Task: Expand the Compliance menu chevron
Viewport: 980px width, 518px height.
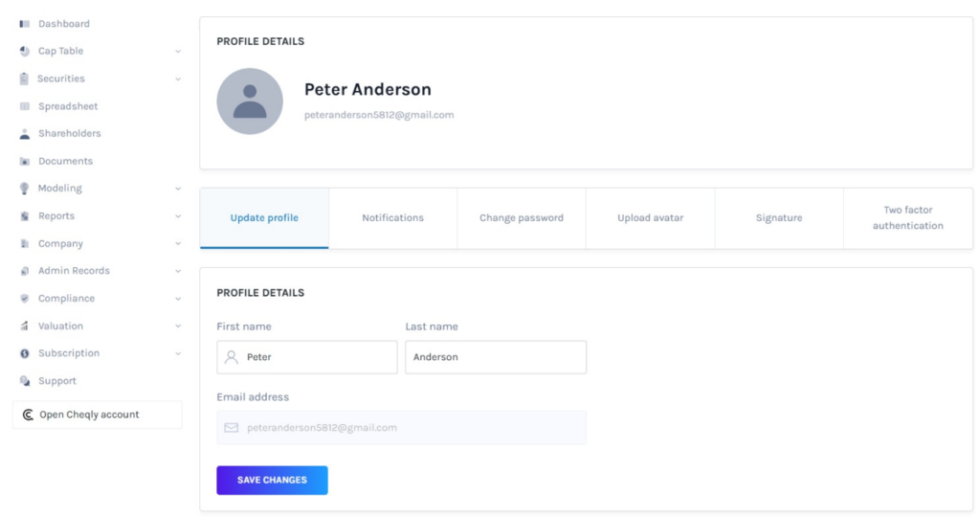Action: pyautogui.click(x=178, y=299)
